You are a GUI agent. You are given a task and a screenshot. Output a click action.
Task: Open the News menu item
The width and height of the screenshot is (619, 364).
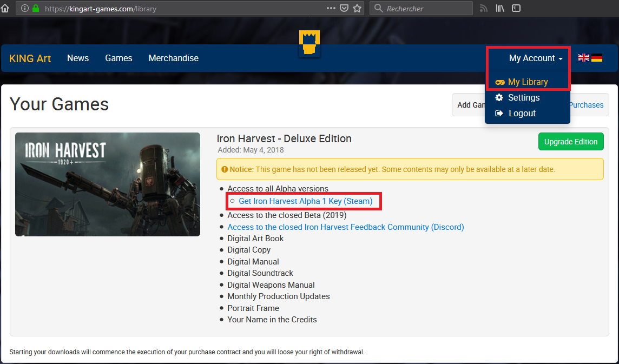tap(78, 58)
